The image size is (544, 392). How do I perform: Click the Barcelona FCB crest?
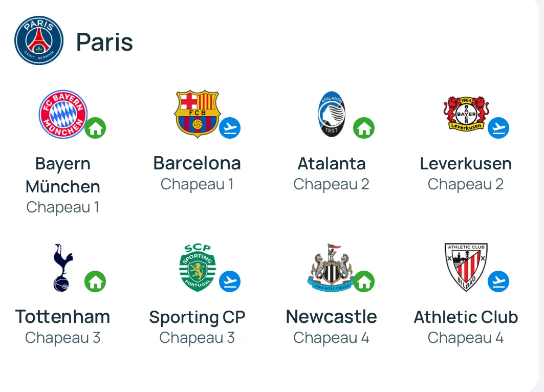tap(198, 114)
